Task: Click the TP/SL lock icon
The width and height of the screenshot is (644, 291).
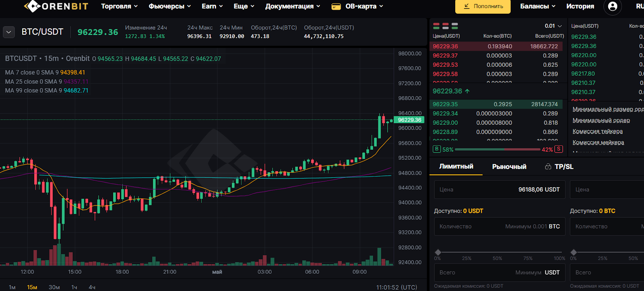Action: pos(548,167)
